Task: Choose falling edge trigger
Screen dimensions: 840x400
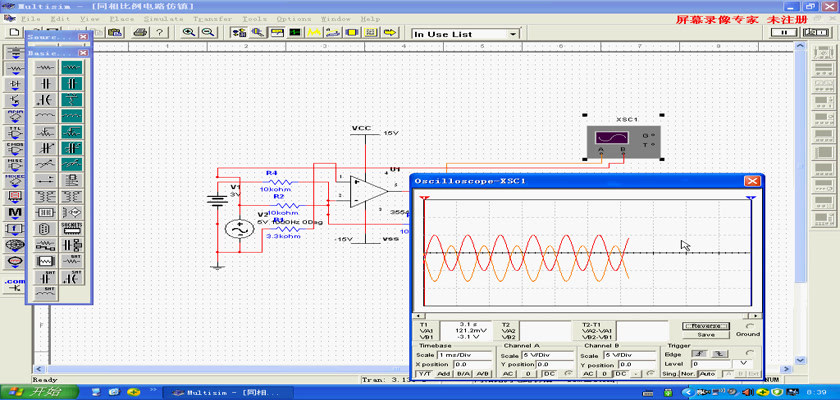Action: tap(719, 354)
